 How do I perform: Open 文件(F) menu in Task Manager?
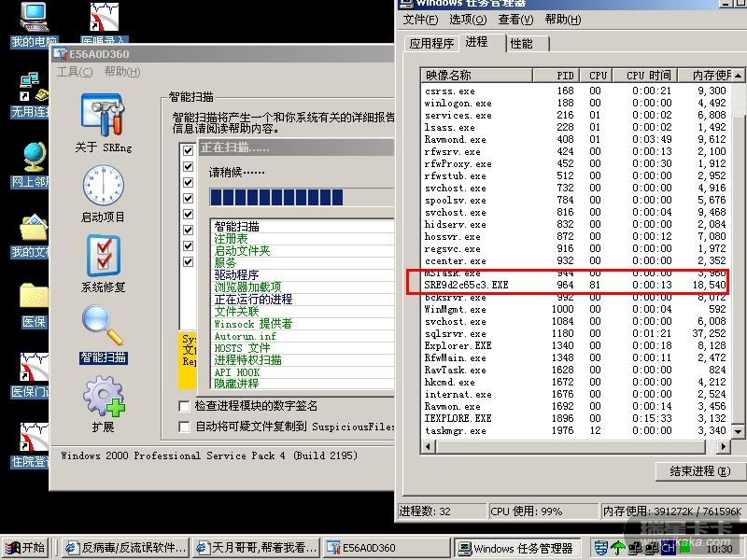(x=421, y=20)
